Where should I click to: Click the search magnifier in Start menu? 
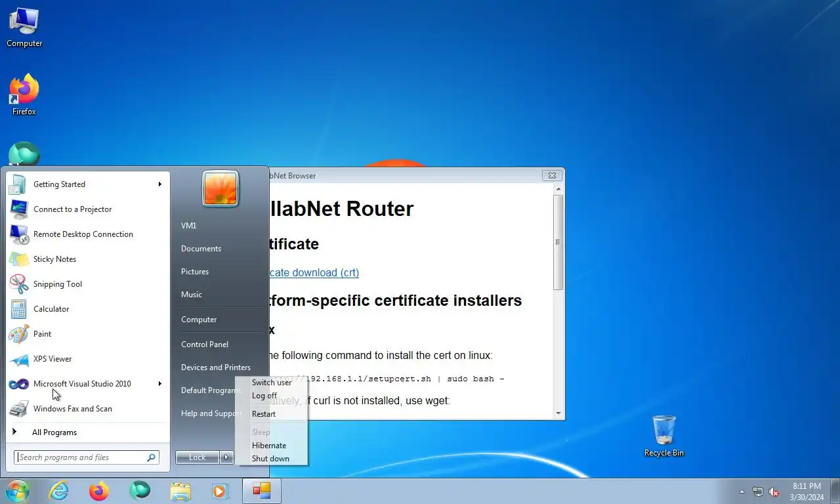pyautogui.click(x=152, y=457)
